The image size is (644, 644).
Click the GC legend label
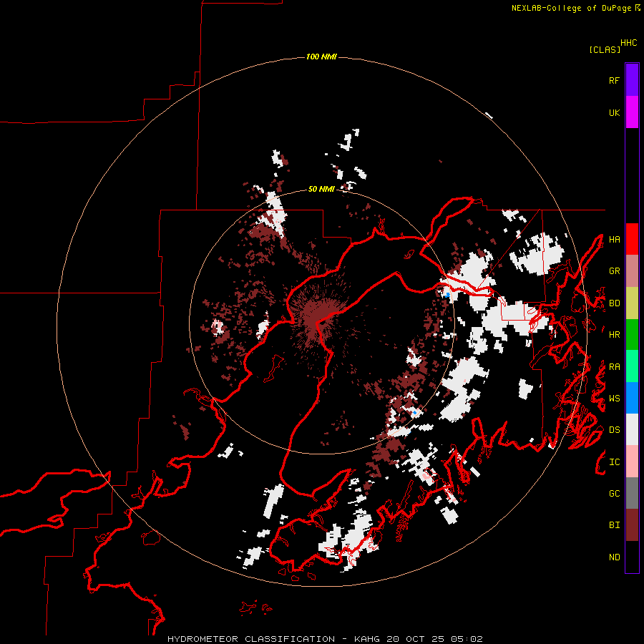click(x=614, y=494)
